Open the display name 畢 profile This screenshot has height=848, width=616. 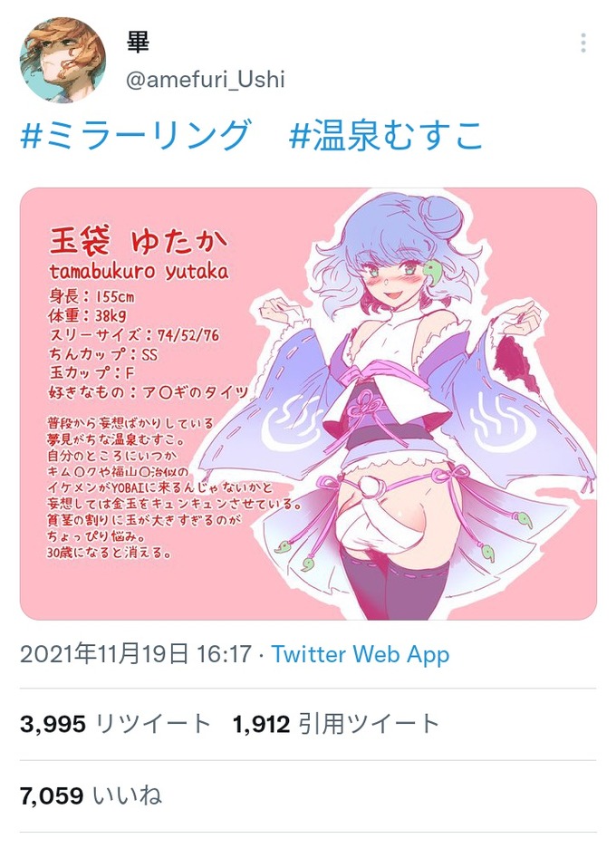pyautogui.click(x=138, y=42)
